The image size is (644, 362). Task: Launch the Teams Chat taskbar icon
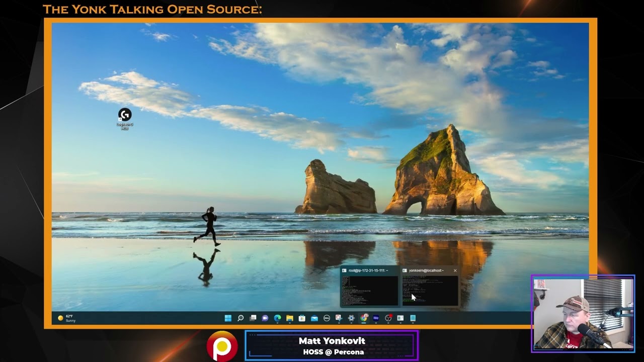[265, 318]
